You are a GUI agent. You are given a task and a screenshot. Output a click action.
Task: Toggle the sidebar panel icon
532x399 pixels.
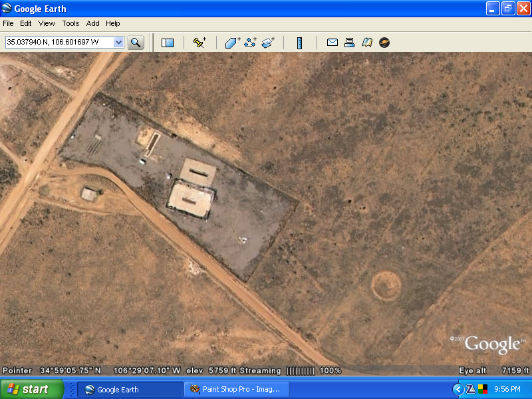click(168, 43)
